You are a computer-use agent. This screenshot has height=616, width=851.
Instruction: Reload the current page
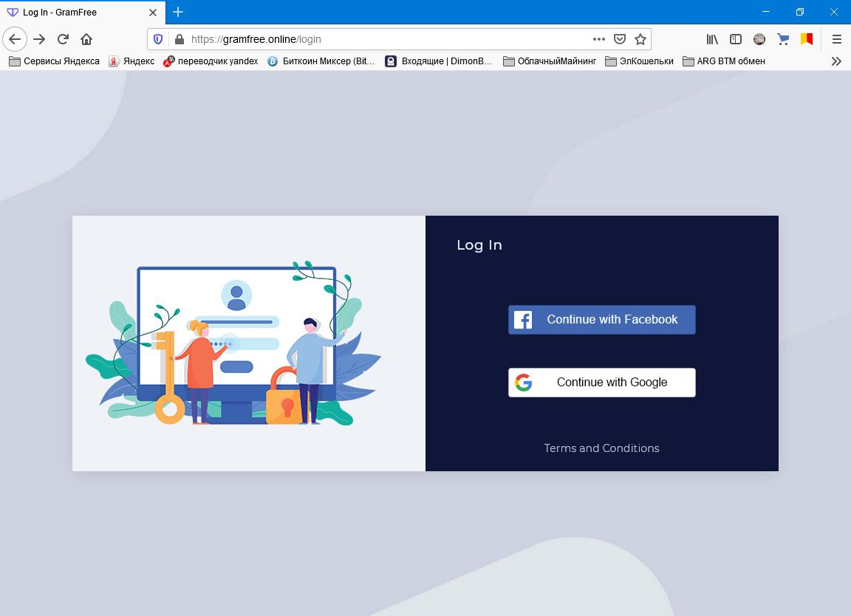63,39
